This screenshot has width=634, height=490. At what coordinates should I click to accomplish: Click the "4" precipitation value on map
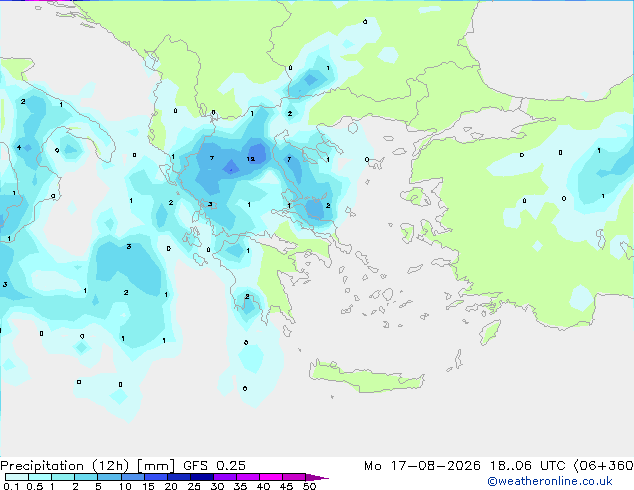coord(19,147)
